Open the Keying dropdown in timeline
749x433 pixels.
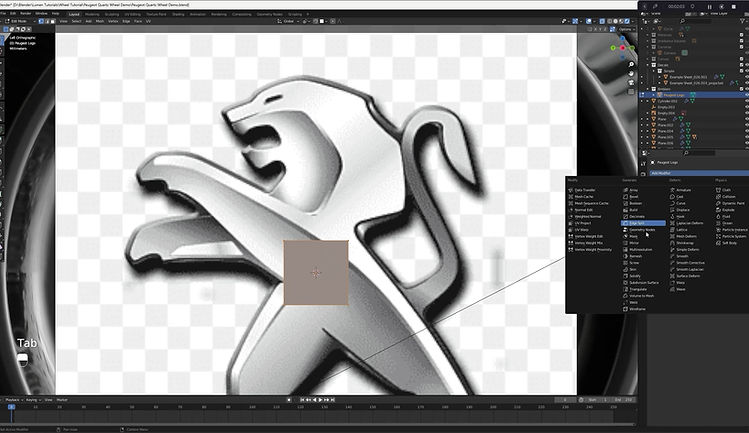(x=33, y=400)
